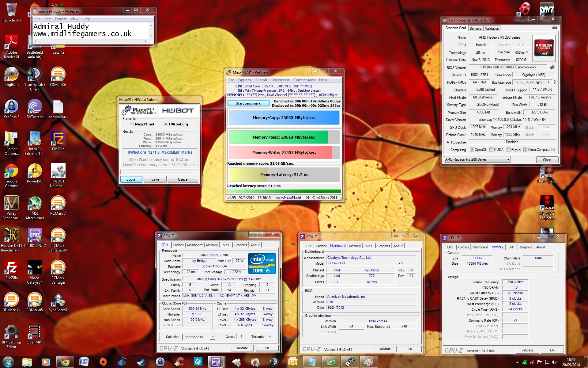The height and width of the screenshot is (368, 588).
Task: Open HWBOT Unigine desktop shortcut
Action: pos(58,175)
